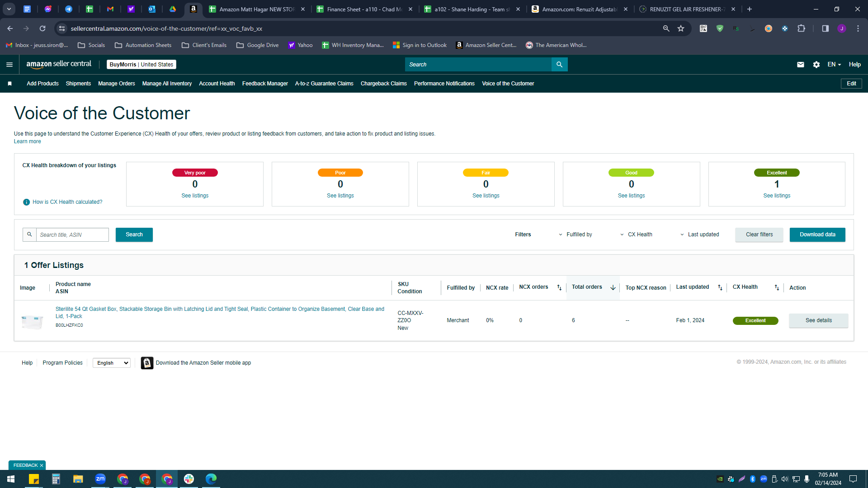The image size is (868, 488).
Task: Open the messages envelope icon
Action: [801, 65]
